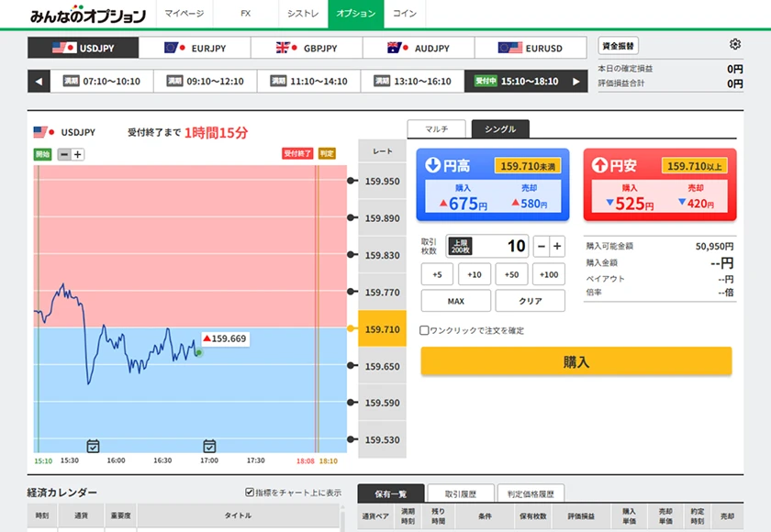Viewport: 771px width, 532px height.
Task: Click 重要度 column header in calendar
Action: click(x=120, y=515)
